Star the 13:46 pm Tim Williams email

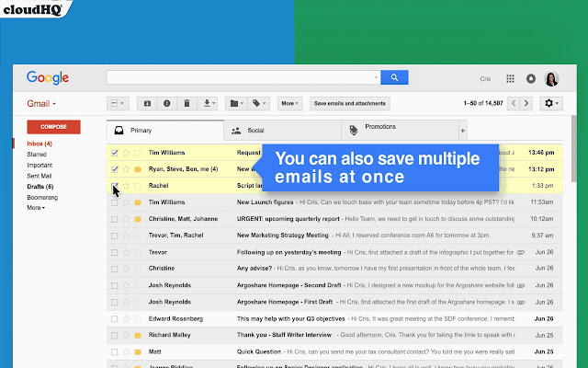(127, 153)
